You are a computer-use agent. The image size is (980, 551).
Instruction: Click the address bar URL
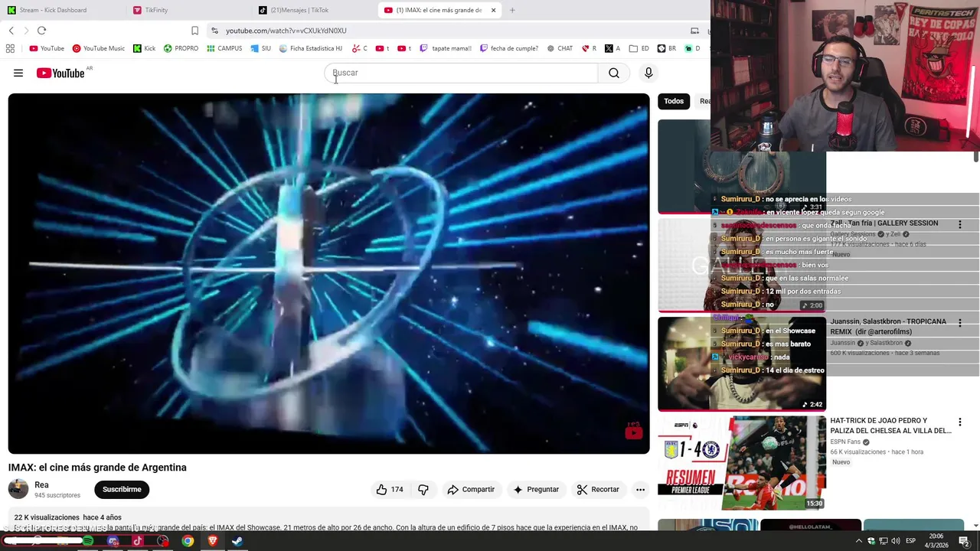pyautogui.click(x=286, y=31)
